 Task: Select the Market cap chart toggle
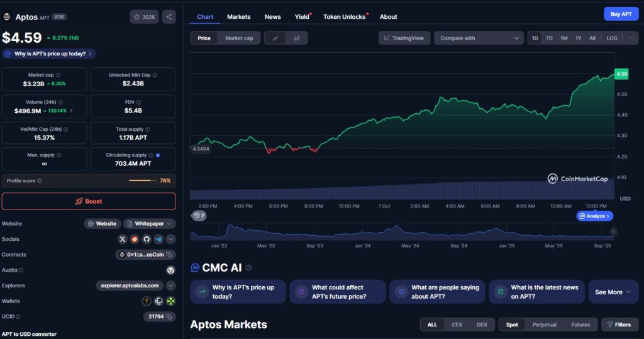[x=239, y=38]
